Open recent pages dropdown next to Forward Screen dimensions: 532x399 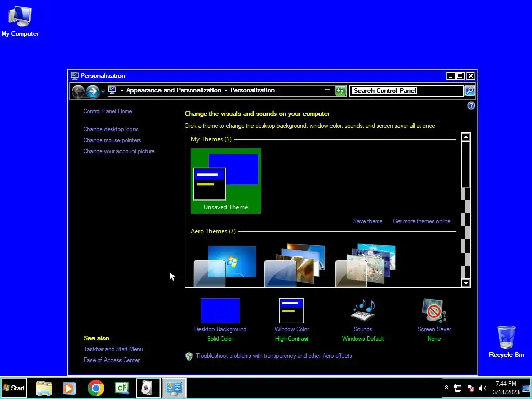tap(103, 91)
